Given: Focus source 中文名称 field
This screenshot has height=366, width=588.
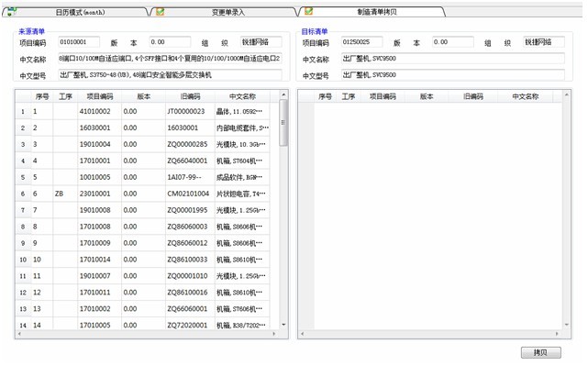Looking at the screenshot, I should [170, 59].
